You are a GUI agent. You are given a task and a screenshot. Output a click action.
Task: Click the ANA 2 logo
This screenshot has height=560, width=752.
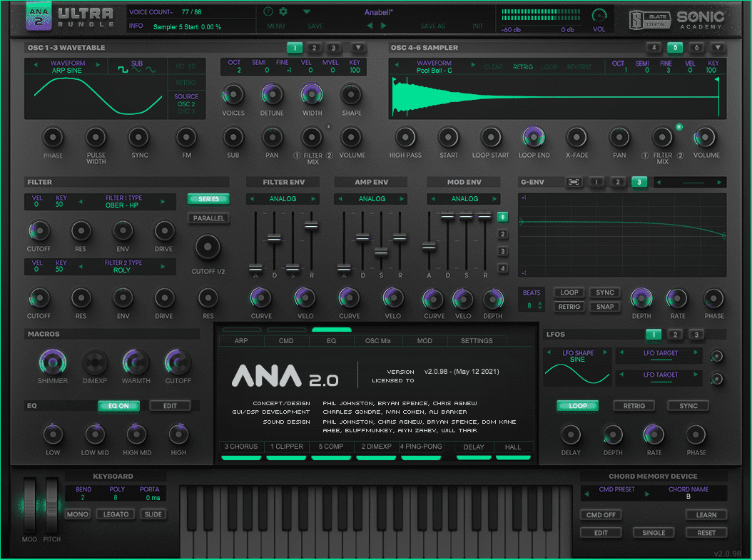coord(39,16)
